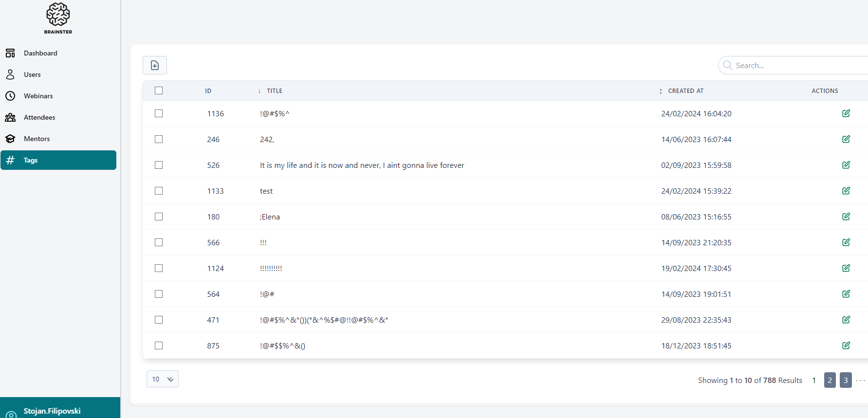The height and width of the screenshot is (418, 868).
Task: Click edit icon for tag 875
Action: (846, 345)
